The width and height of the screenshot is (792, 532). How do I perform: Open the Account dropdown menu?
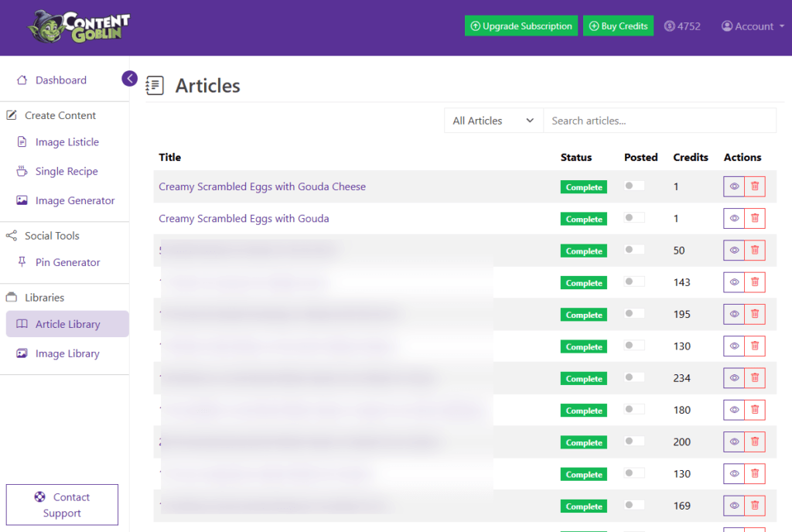pos(753,26)
